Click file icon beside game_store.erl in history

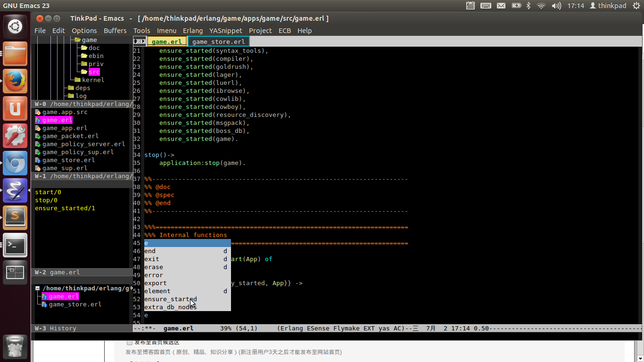coord(44,304)
